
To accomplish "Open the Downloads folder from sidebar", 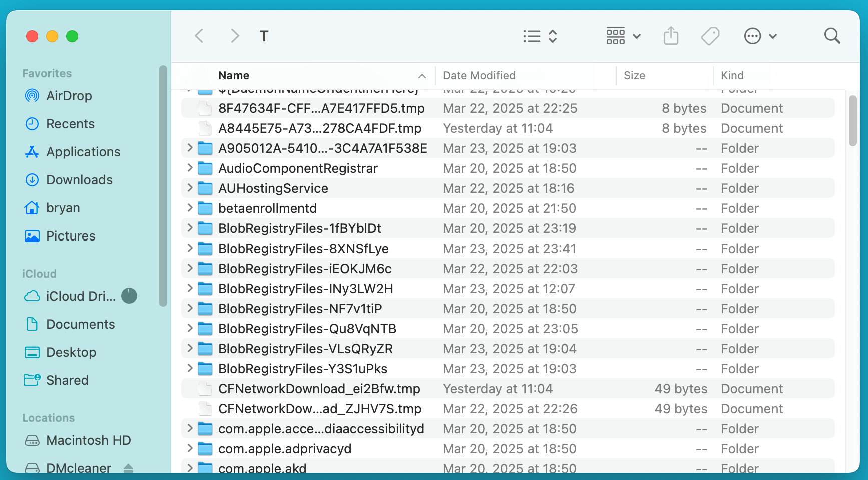I will click(79, 180).
